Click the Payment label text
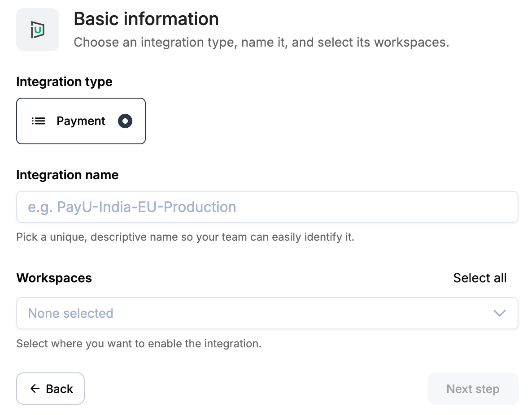The image size is (532, 415). pyautogui.click(x=81, y=121)
